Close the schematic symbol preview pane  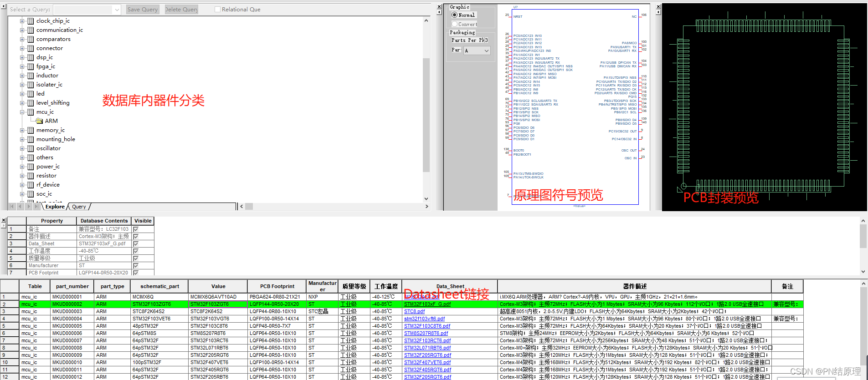pos(439,7)
